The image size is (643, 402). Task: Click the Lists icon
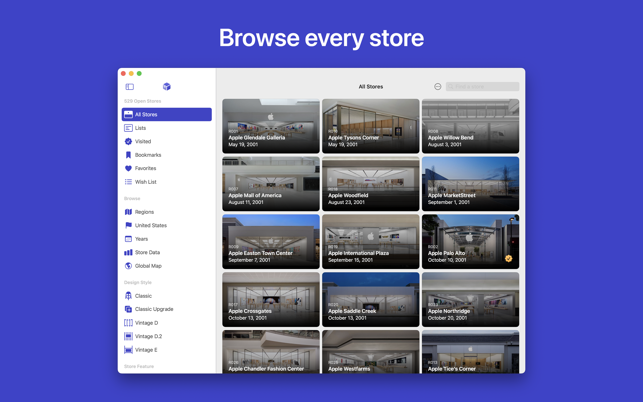tap(128, 128)
